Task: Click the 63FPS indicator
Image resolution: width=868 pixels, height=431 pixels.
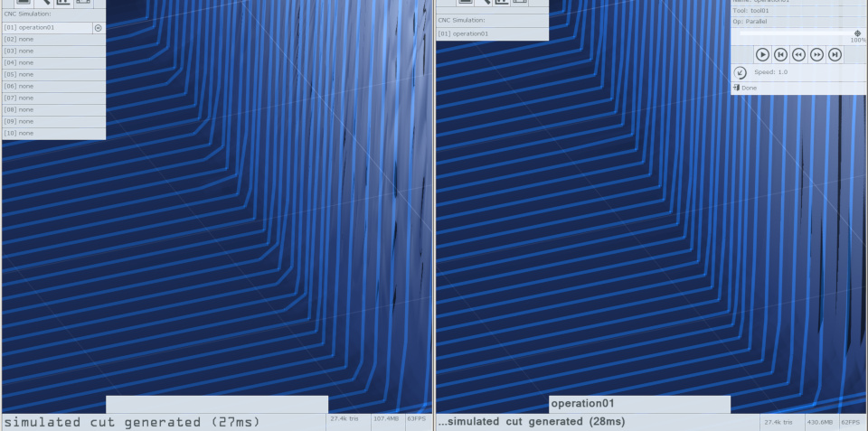Action: click(x=418, y=419)
